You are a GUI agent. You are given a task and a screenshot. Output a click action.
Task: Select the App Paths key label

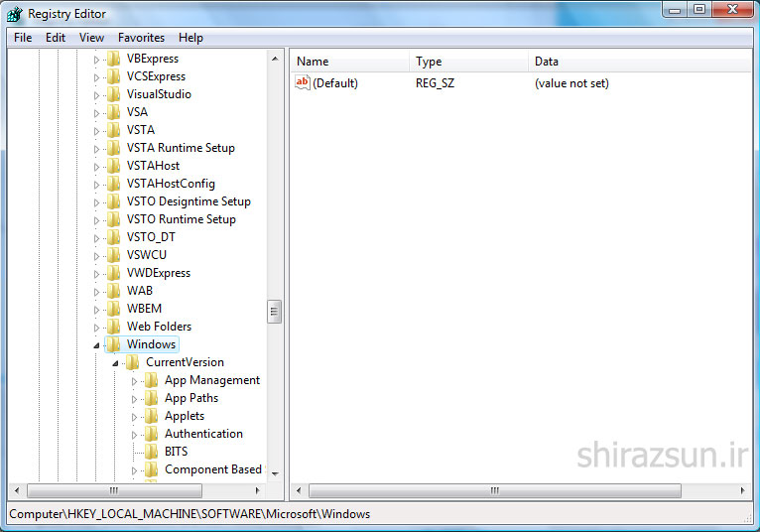191,398
